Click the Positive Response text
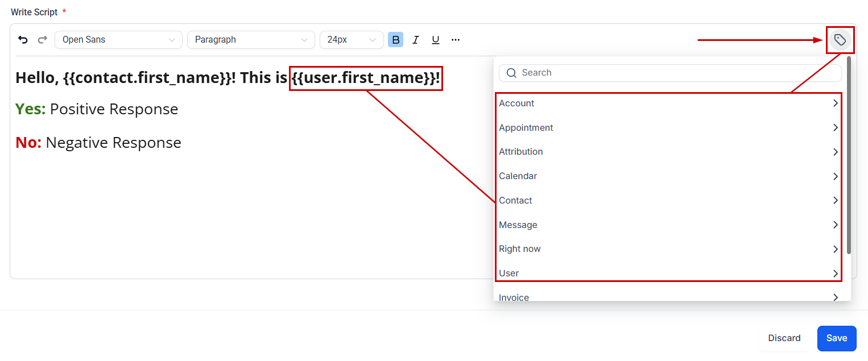 [x=114, y=109]
